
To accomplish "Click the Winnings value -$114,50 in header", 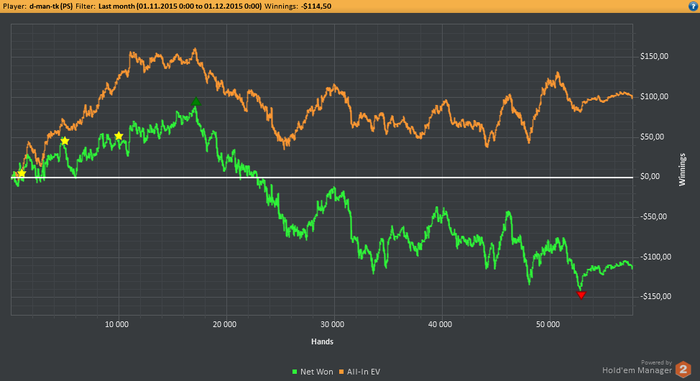I will click(x=316, y=6).
